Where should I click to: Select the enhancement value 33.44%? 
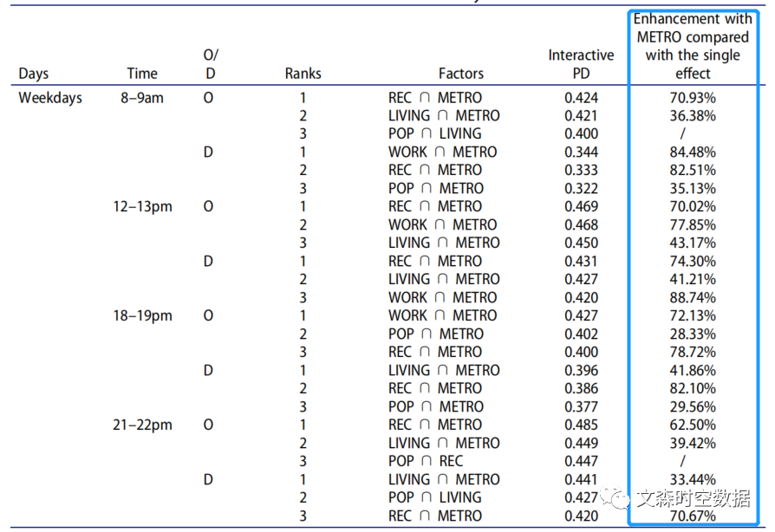click(693, 480)
